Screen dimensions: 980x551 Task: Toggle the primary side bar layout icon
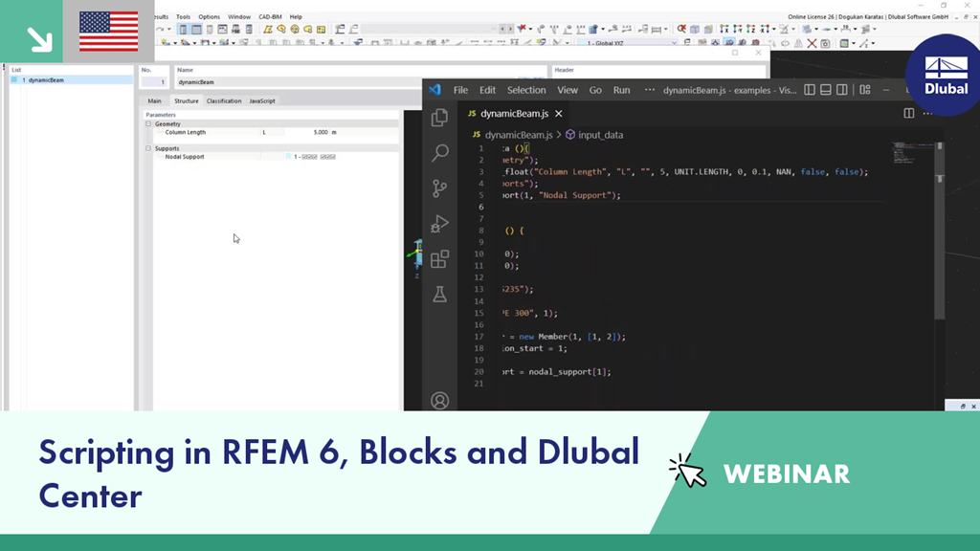click(x=810, y=90)
